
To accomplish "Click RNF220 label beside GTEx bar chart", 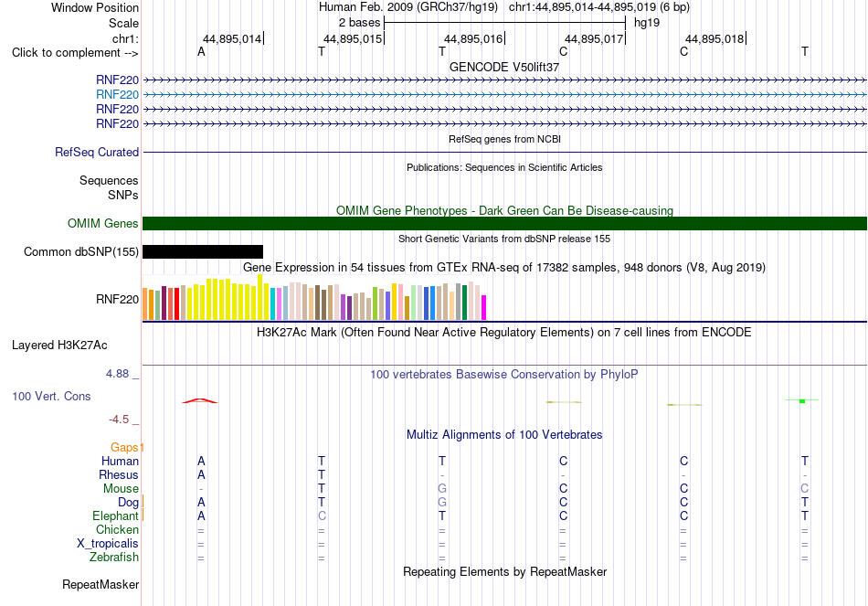I will (117, 300).
